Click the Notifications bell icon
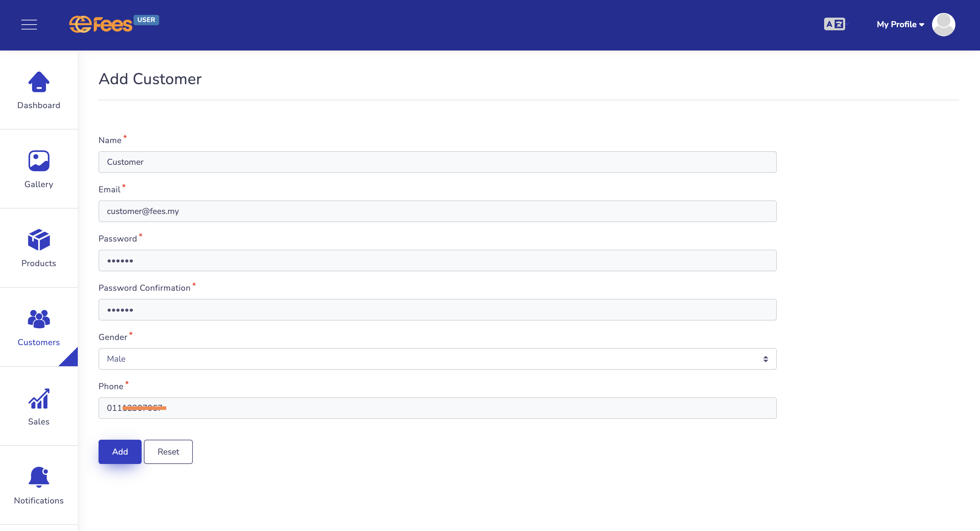980x531 pixels. 39,477
